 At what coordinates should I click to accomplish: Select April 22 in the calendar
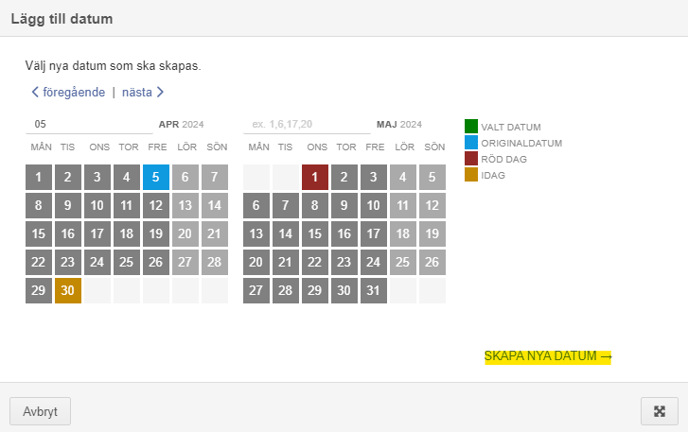[39, 262]
